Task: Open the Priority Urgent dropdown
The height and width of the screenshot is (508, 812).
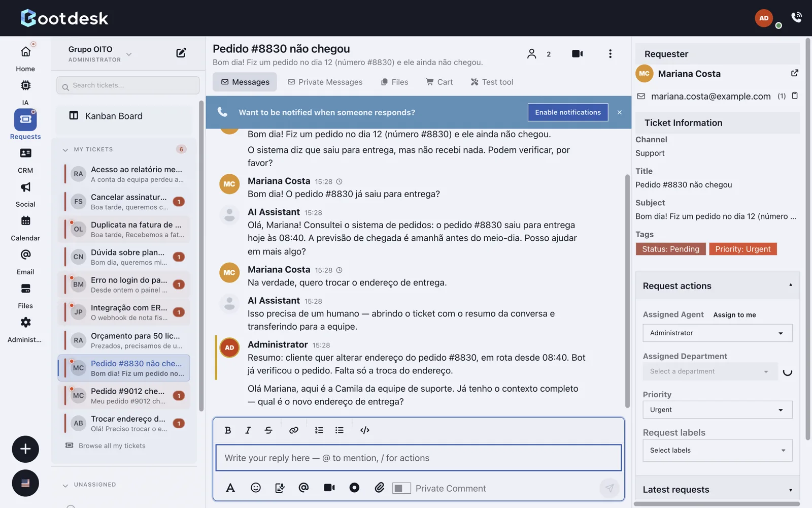Action: coord(717,410)
